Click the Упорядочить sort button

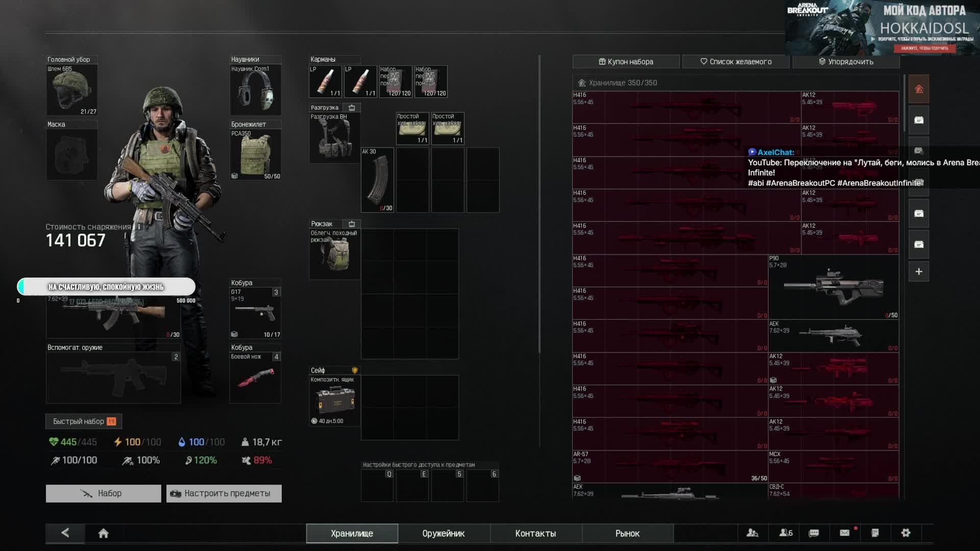click(846, 62)
